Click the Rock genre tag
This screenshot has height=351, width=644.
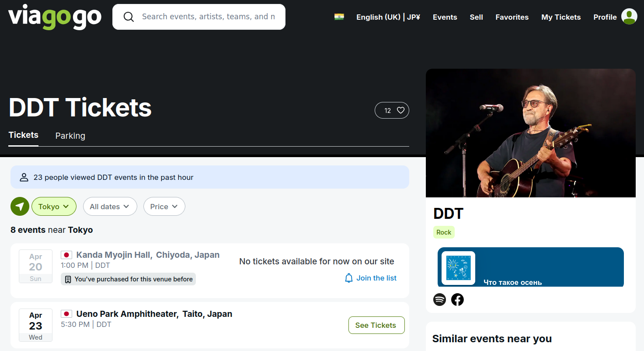click(x=444, y=232)
